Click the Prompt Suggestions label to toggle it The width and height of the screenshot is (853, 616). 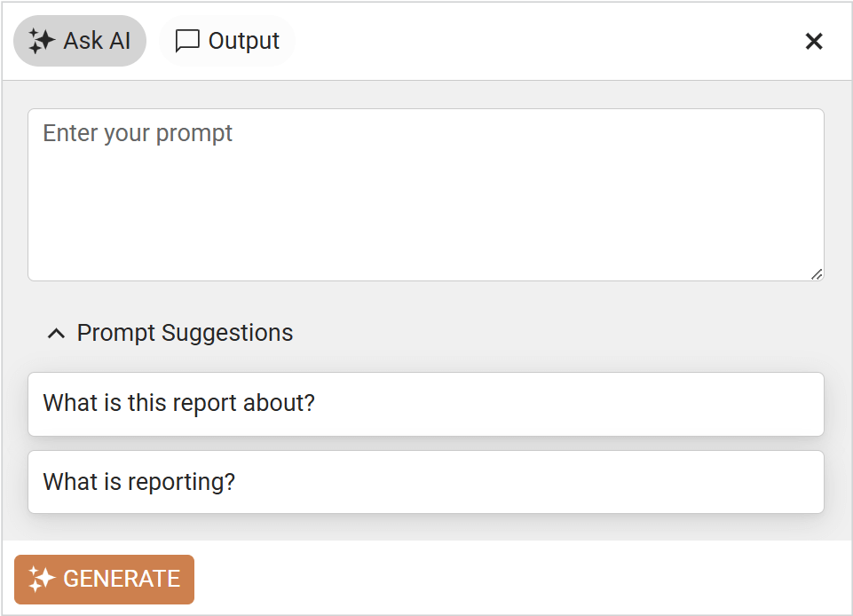185,333
